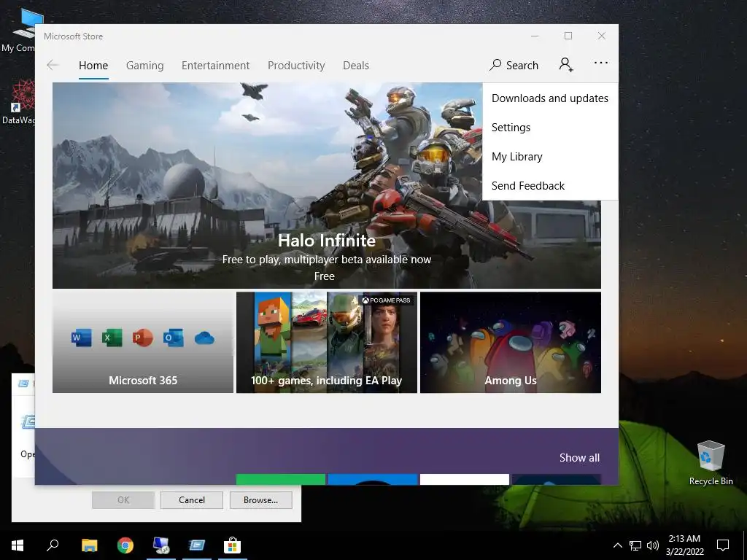Click the sign-in account icon
Image resolution: width=747 pixels, height=560 pixels.
pos(566,64)
